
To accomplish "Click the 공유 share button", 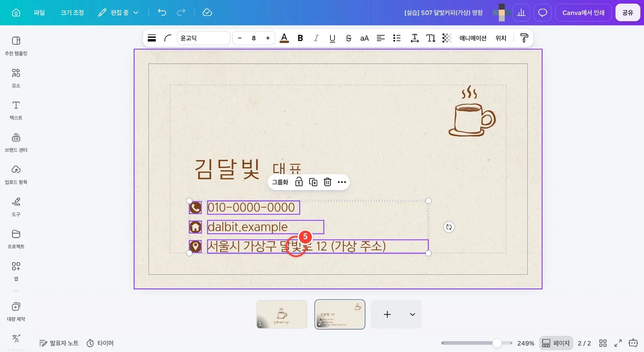I will [x=627, y=12].
